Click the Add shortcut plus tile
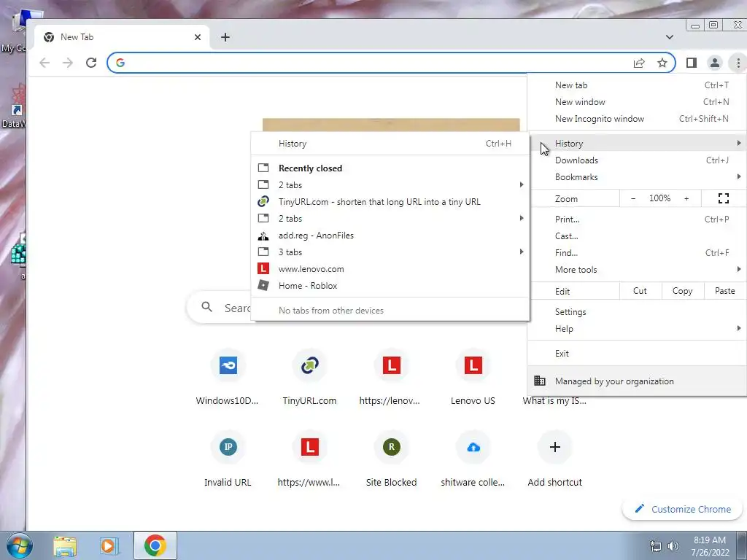This screenshot has height=560, width=747. tap(554, 459)
